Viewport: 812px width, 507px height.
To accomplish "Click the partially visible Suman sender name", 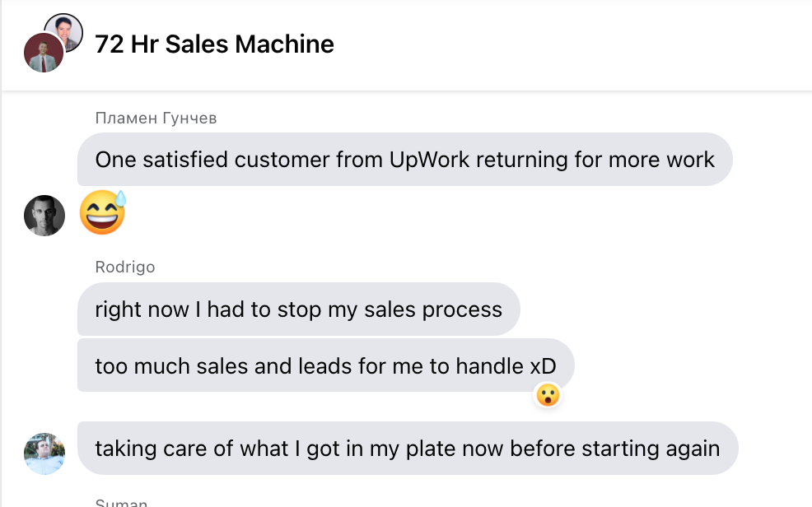I will [121, 502].
